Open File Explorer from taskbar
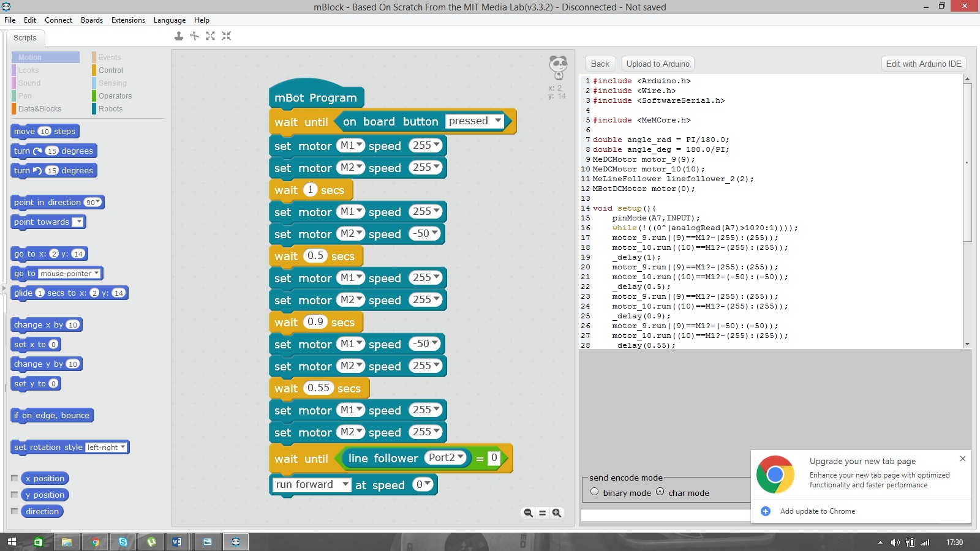 point(67,542)
